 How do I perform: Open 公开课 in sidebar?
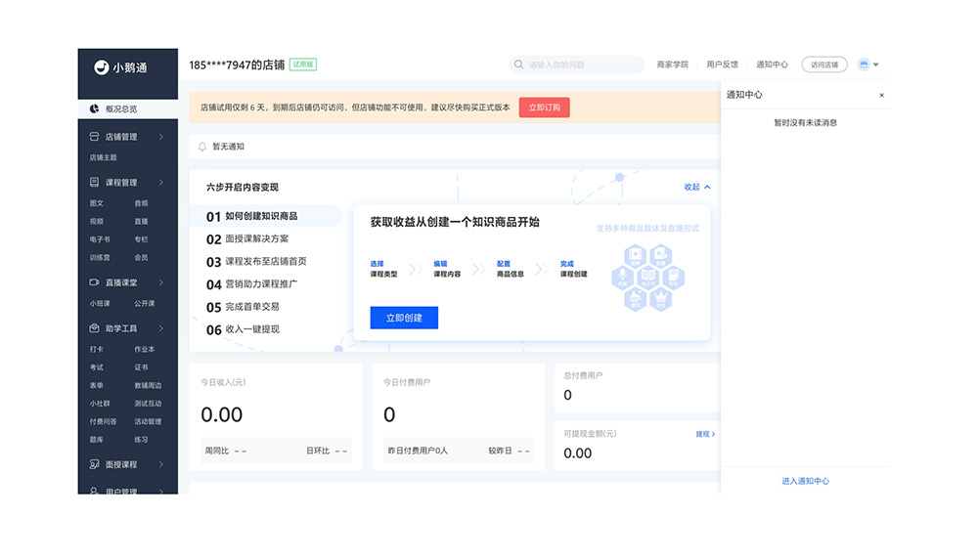(144, 304)
